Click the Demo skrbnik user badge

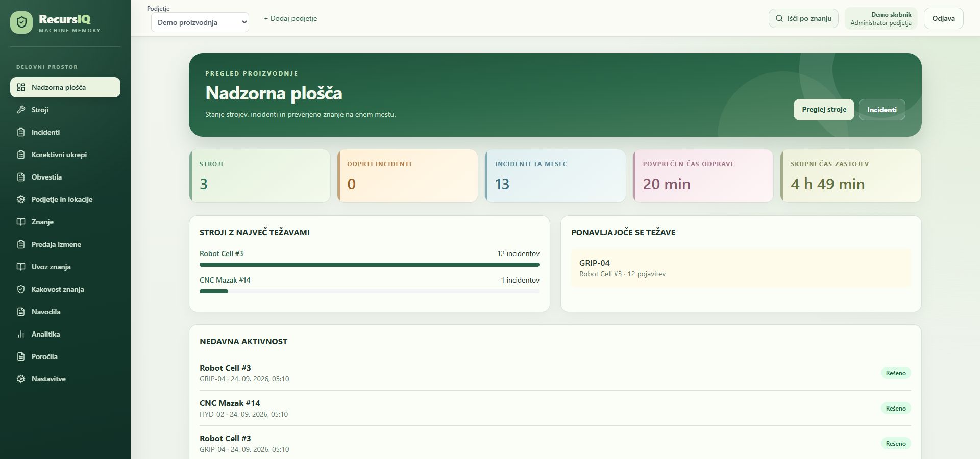click(x=881, y=18)
